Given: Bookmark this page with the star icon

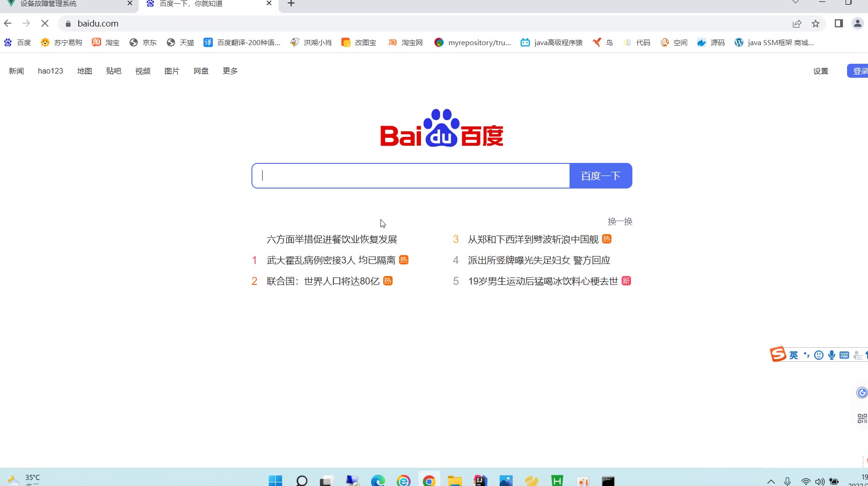Looking at the screenshot, I should [x=815, y=24].
